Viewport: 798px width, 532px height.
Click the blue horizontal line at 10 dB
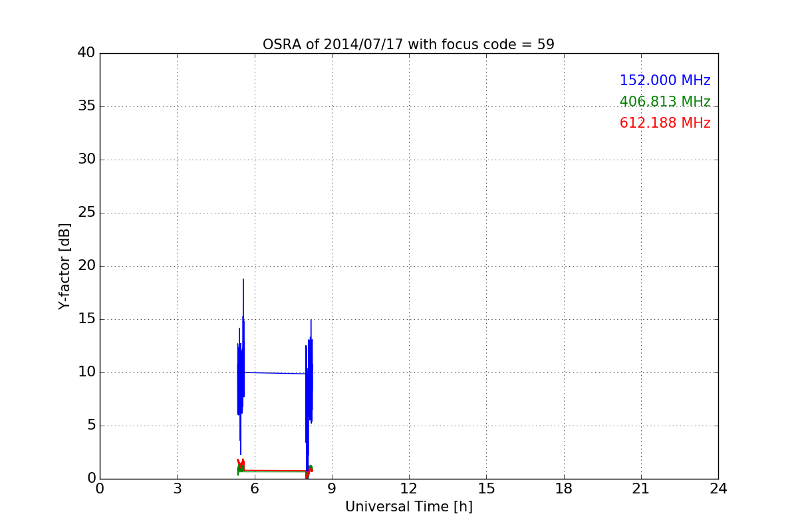[x=275, y=373]
